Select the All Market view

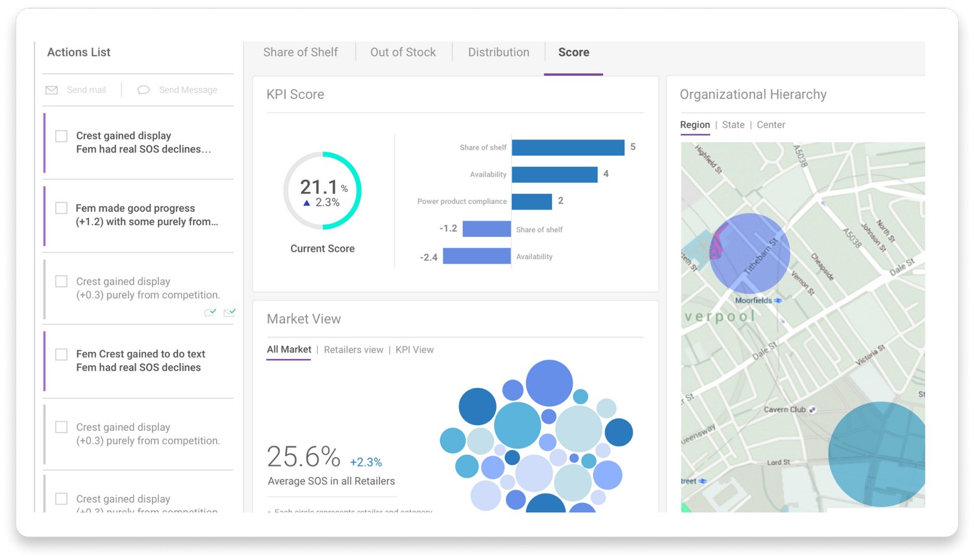(289, 350)
